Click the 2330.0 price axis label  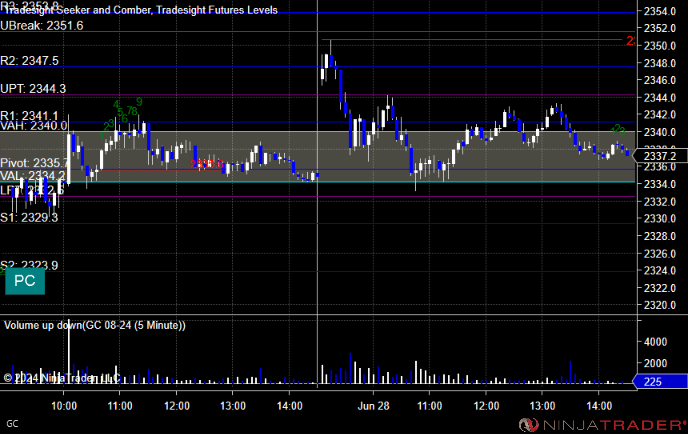coord(660,219)
